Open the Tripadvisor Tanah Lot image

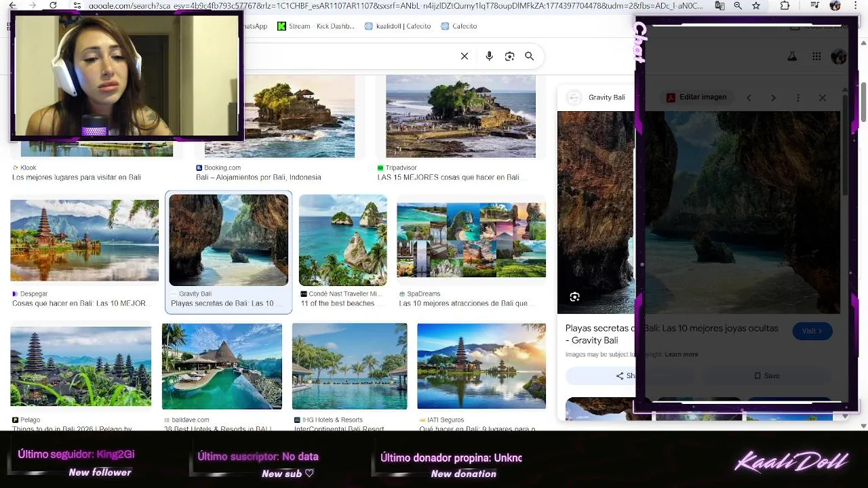pos(460,116)
